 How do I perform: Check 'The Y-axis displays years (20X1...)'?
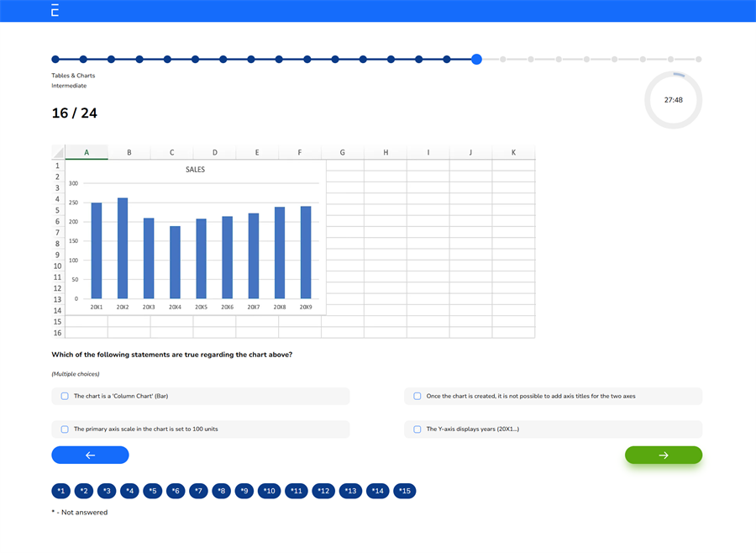417,429
